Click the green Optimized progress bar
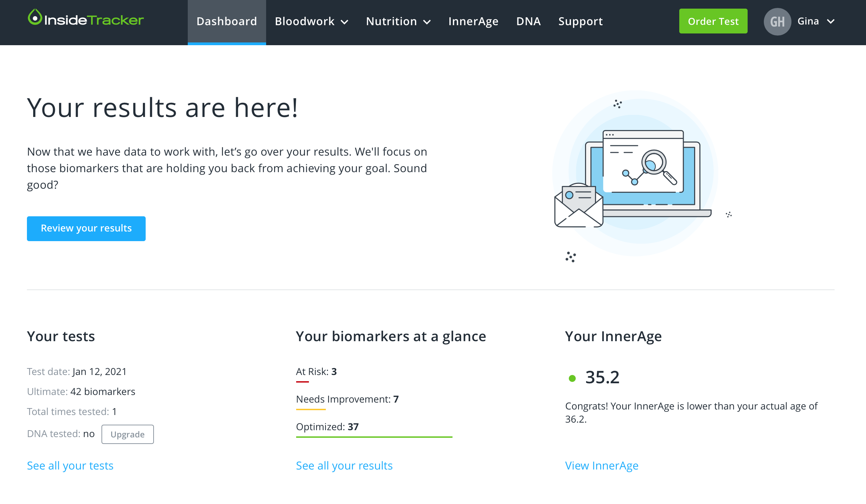This screenshot has width=866, height=504. [x=374, y=437]
